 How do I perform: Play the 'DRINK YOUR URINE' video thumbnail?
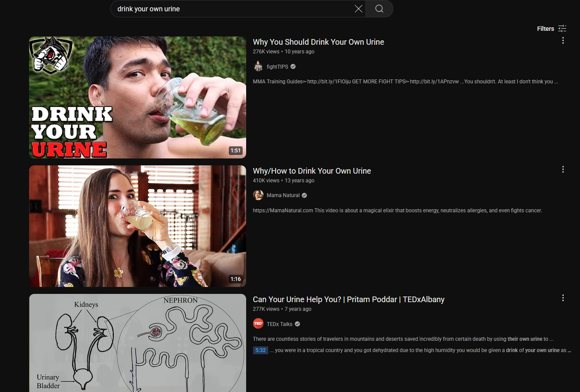click(x=138, y=97)
